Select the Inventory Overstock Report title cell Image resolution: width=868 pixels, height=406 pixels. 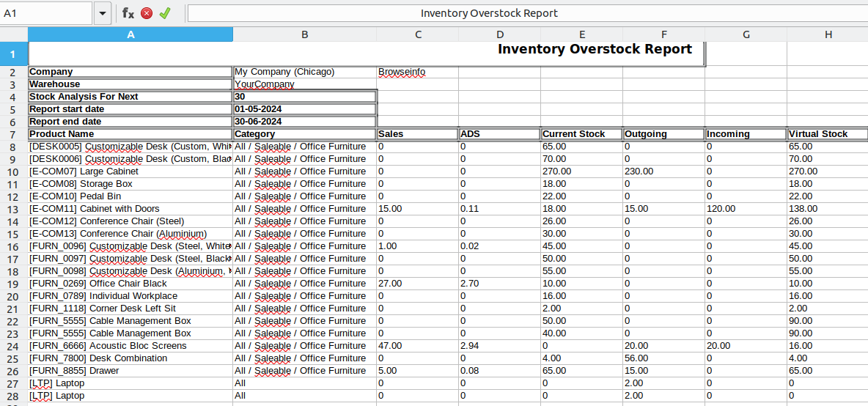(x=367, y=53)
